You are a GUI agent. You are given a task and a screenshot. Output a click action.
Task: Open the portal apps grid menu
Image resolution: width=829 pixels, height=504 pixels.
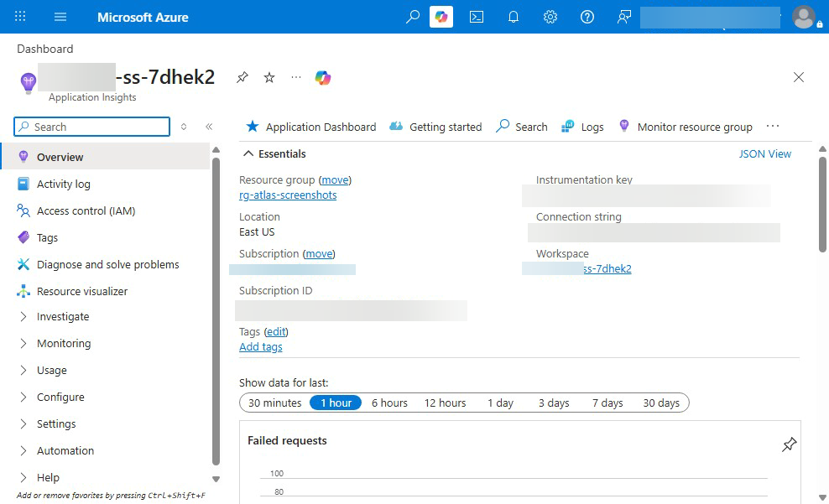point(20,17)
